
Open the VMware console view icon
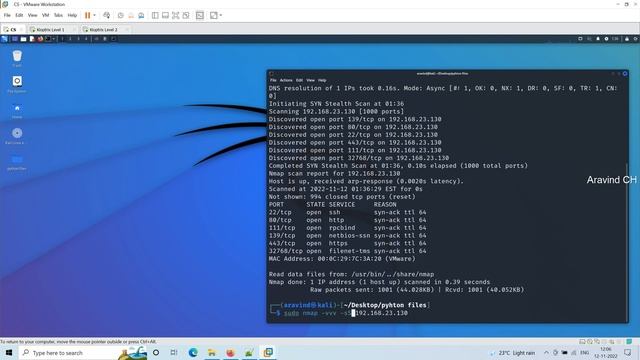pyautogui.click(x=200, y=16)
